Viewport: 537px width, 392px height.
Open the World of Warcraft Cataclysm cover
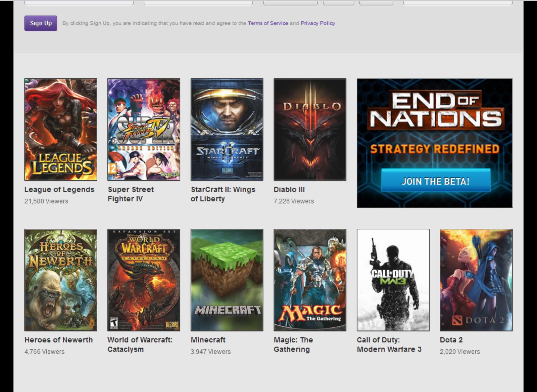144,280
